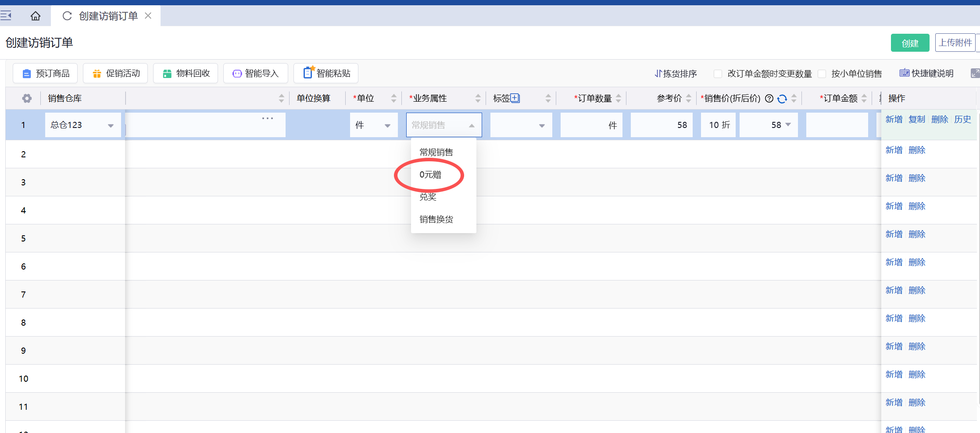Viewport: 980px width, 433px height.
Task: Sort by the 销售价(折后价) column
Action: click(794, 98)
